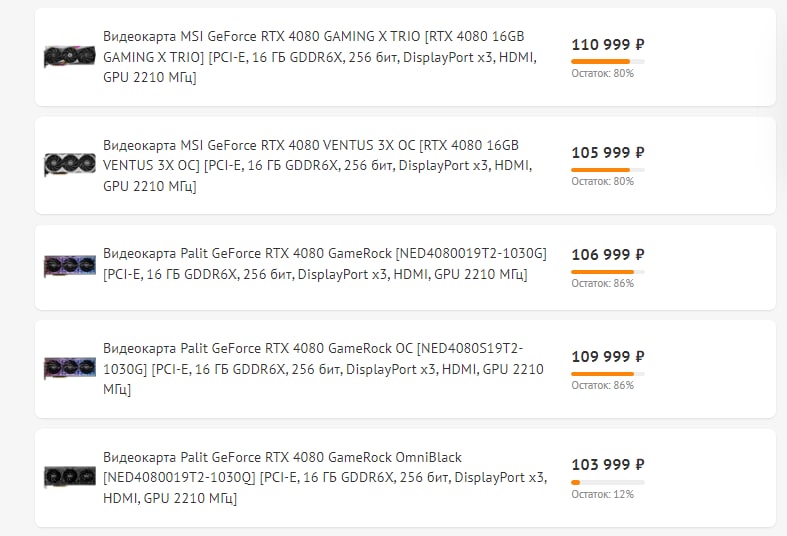Click the 105 999 ₽ price
Viewport: 787px width, 536px height.
pos(608,153)
